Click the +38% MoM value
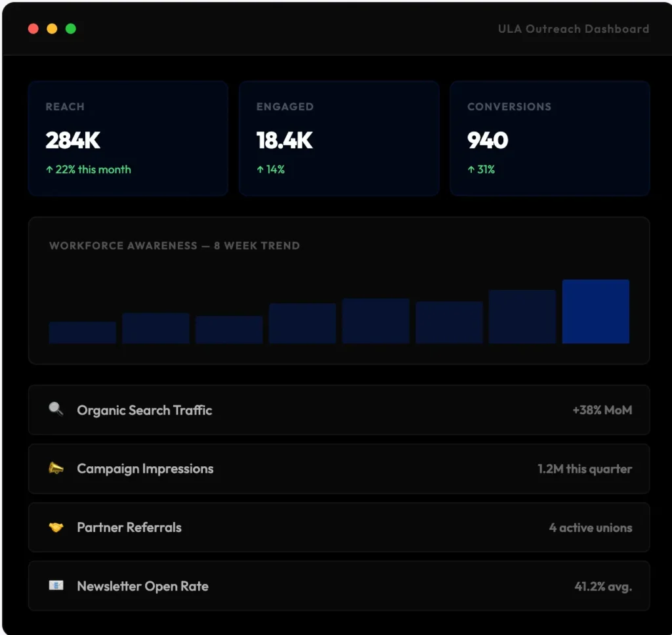The image size is (672, 635). point(602,410)
